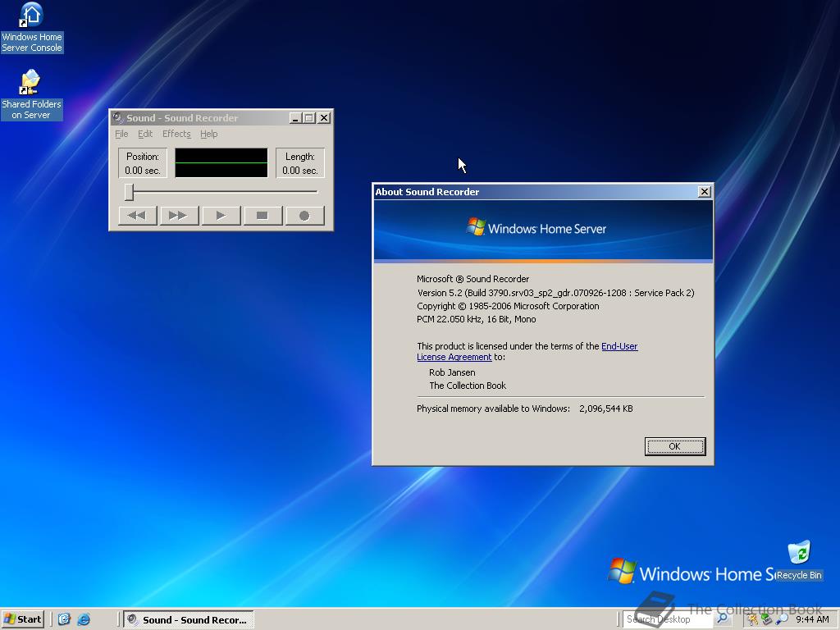The image size is (840, 630).
Task: Start recording with the Record button
Action: pos(304,216)
